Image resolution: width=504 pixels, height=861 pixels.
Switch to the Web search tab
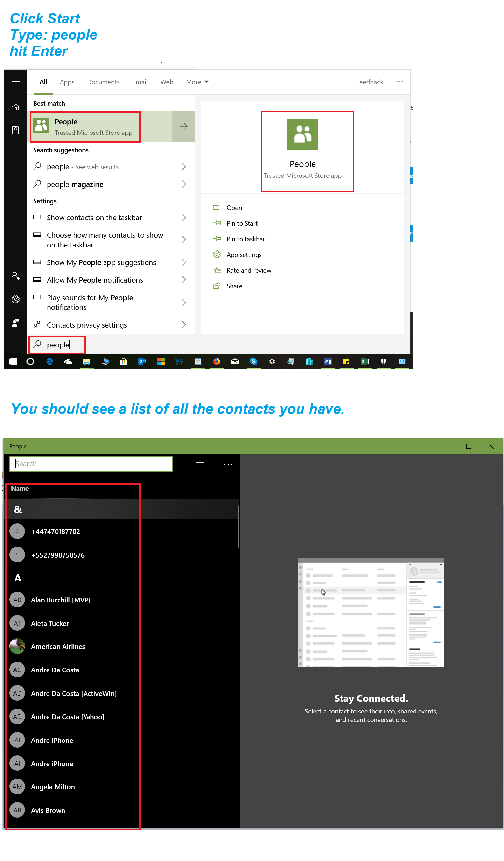(167, 82)
